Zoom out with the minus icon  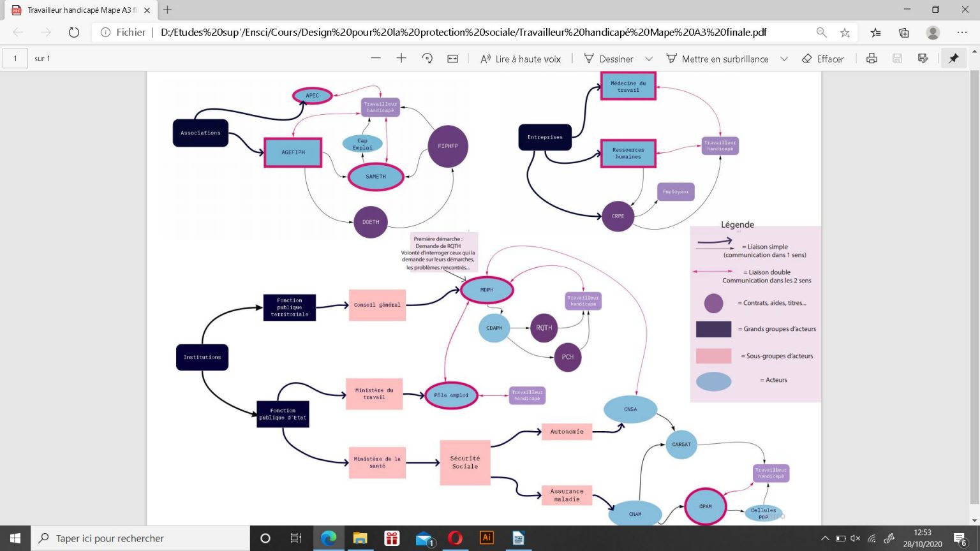pos(376,59)
